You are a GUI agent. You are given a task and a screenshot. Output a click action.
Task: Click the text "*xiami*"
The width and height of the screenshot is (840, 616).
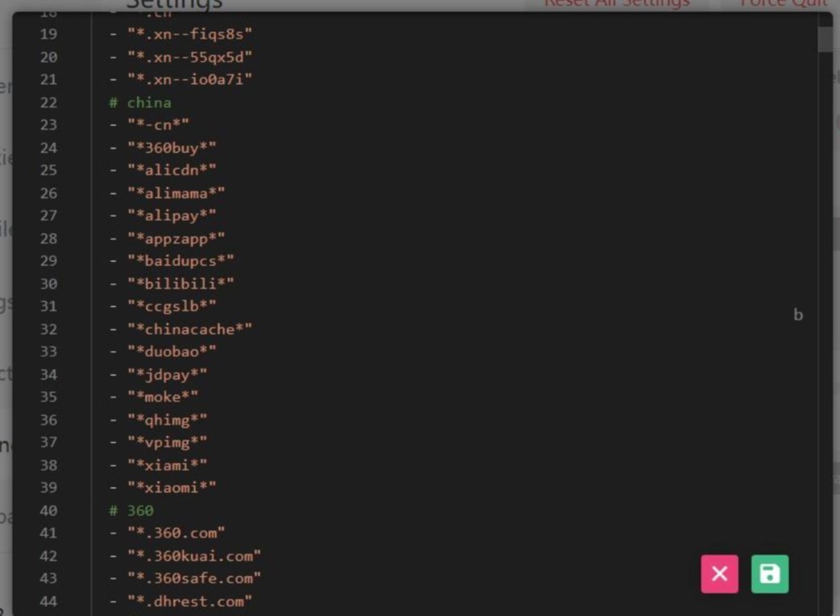(x=167, y=465)
